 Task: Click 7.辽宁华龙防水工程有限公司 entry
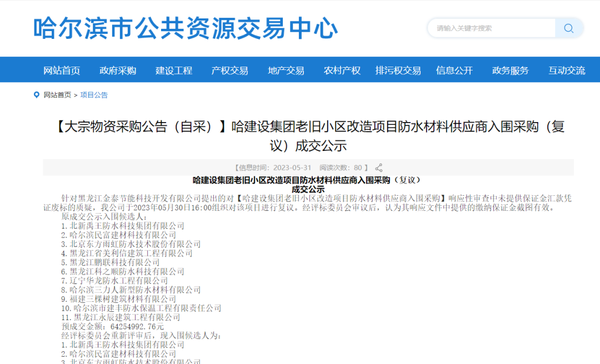coord(114,281)
